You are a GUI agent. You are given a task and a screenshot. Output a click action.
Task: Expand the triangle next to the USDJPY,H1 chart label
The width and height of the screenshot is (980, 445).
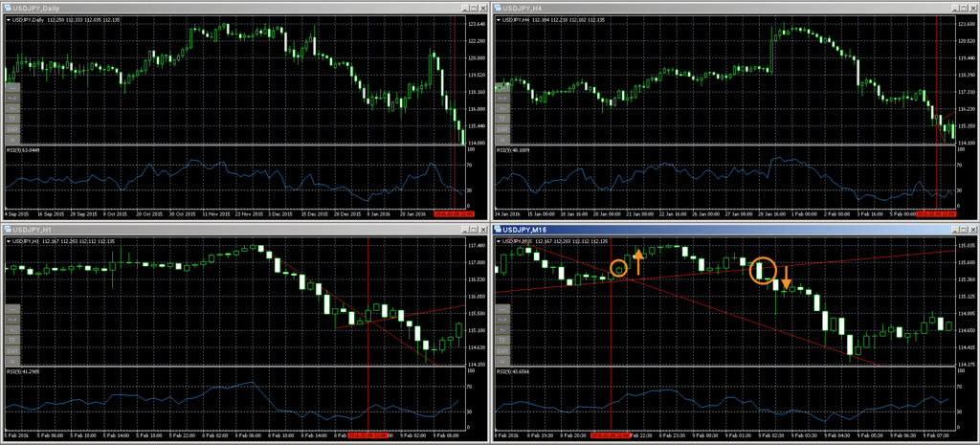tap(8, 240)
